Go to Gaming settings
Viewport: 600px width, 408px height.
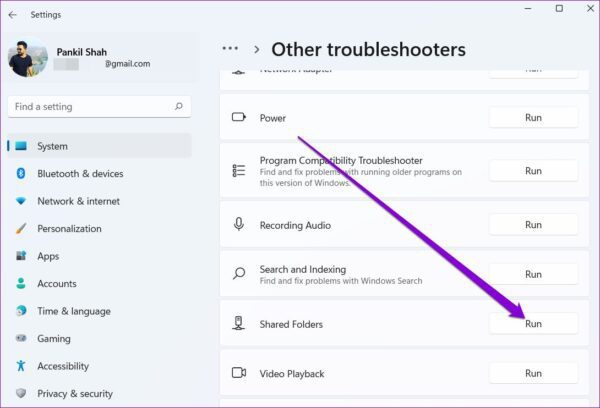tap(99, 339)
